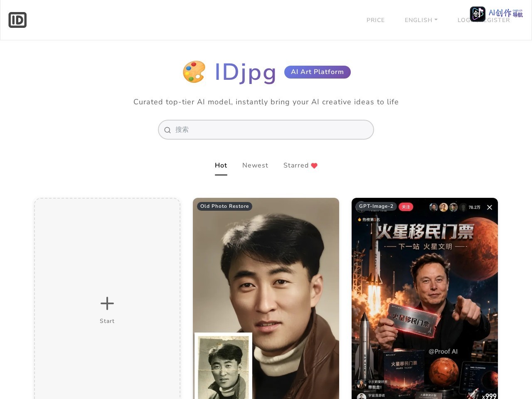Switch to the Starred tab

(x=300, y=165)
